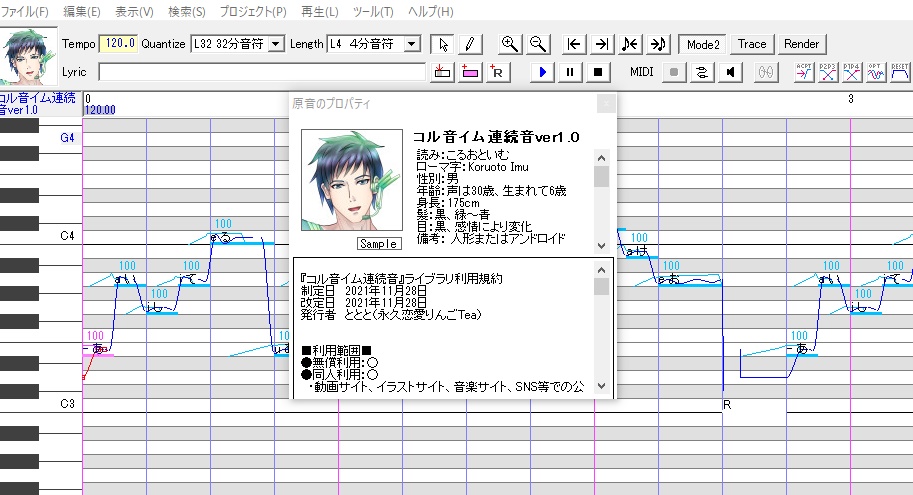Click the C3 piano key label
This screenshot has width=913, height=495.
coord(67,404)
